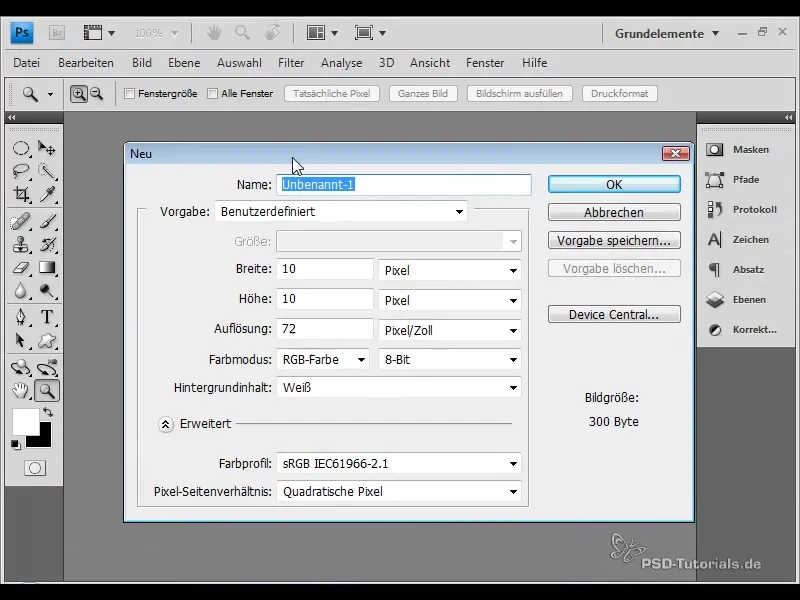Select the Elliptical Marquee tool
Screen dimensions: 800x600
point(21,148)
